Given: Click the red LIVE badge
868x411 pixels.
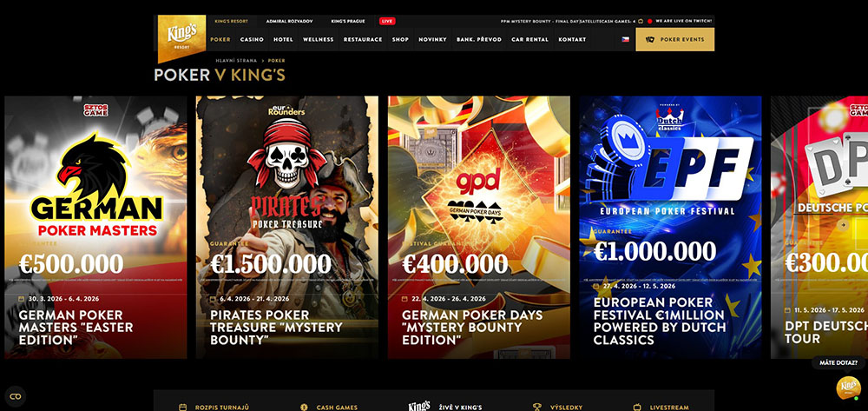Looking at the screenshot, I should (387, 21).
